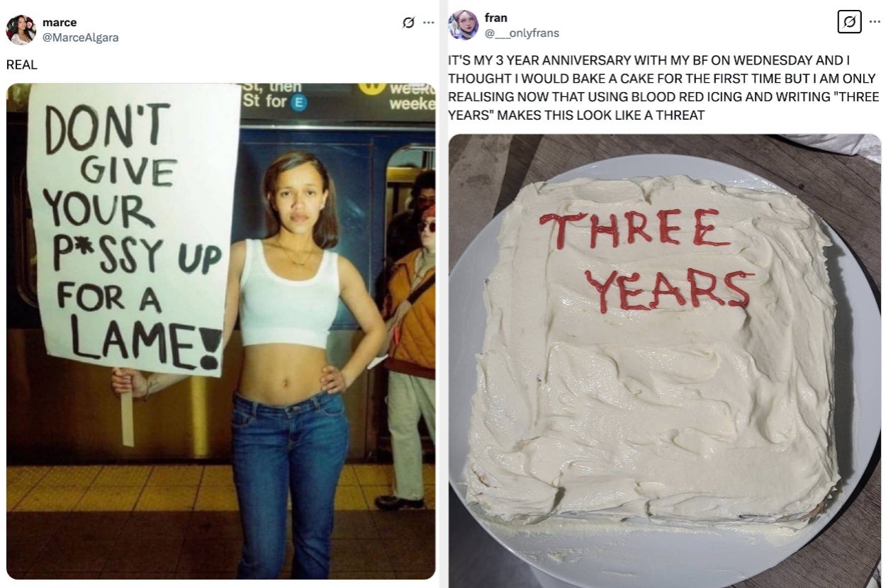This screenshot has height=588, width=886.
Task: Open more options menu on marce's tweet
Action: (x=428, y=23)
